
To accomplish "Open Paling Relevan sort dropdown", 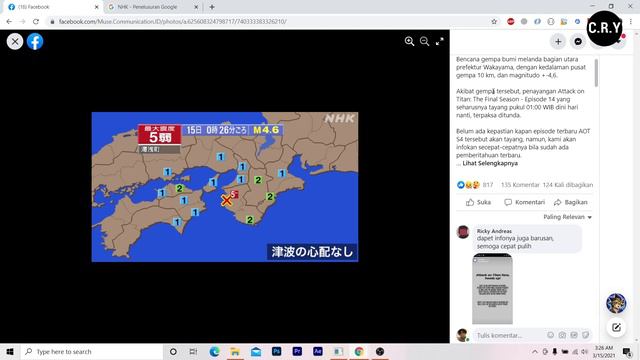I will point(567,217).
